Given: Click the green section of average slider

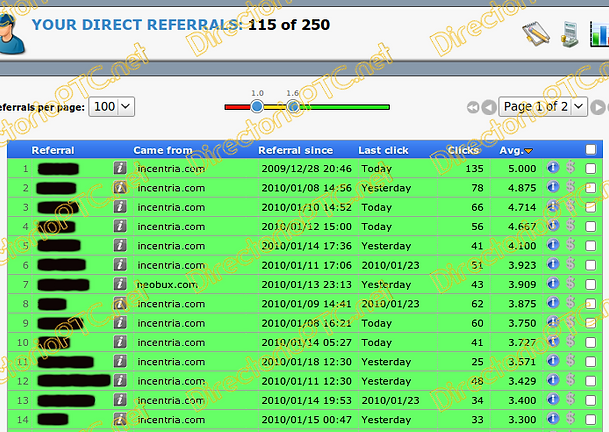Looking at the screenshot, I should [346, 107].
